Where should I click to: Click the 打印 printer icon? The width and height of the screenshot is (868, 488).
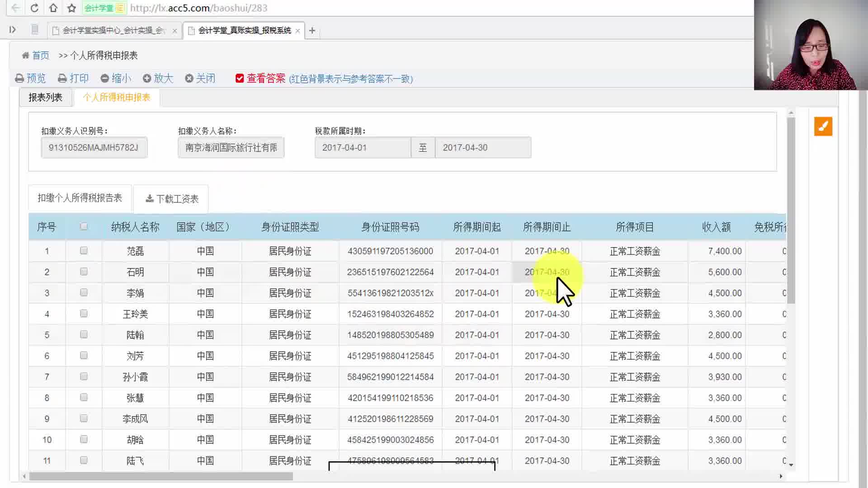pyautogui.click(x=62, y=78)
